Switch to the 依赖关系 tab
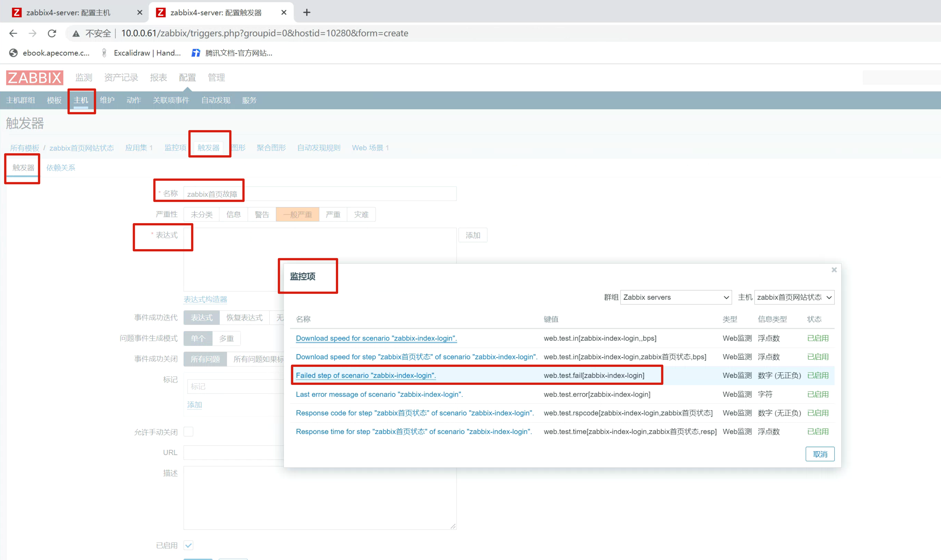 [60, 168]
